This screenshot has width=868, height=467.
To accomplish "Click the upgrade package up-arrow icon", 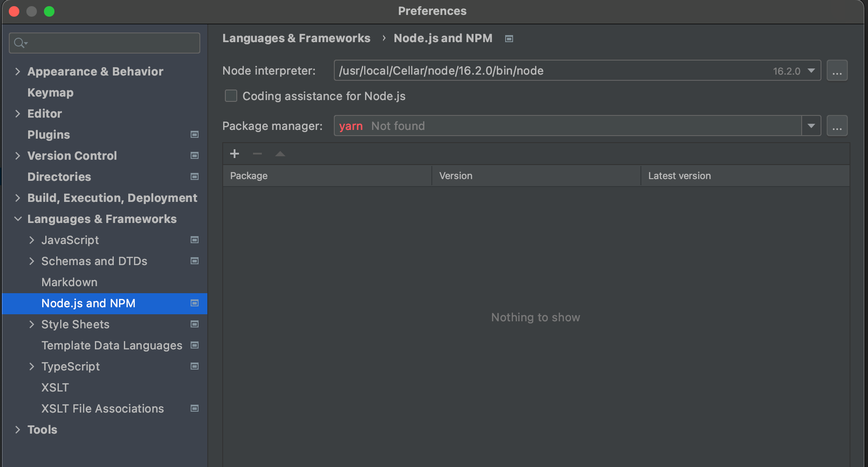I will [280, 154].
